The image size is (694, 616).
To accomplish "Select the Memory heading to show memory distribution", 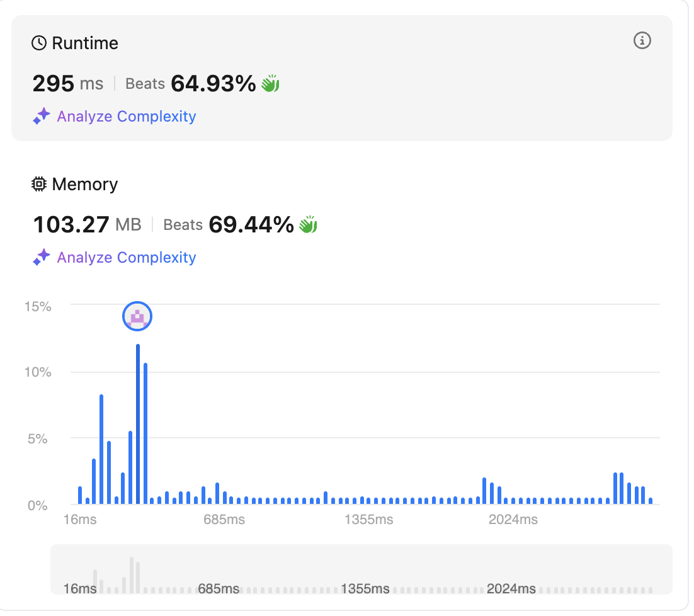I will pos(84,184).
